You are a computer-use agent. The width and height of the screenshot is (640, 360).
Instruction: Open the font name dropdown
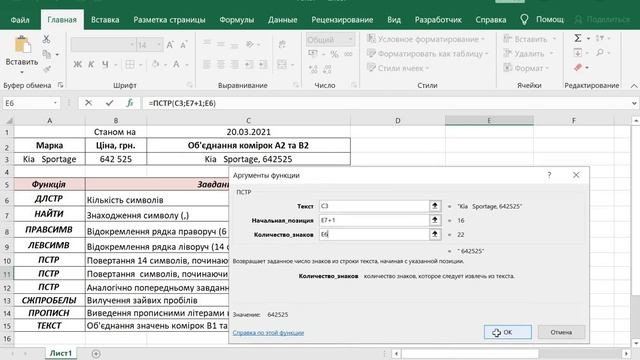(x=132, y=44)
